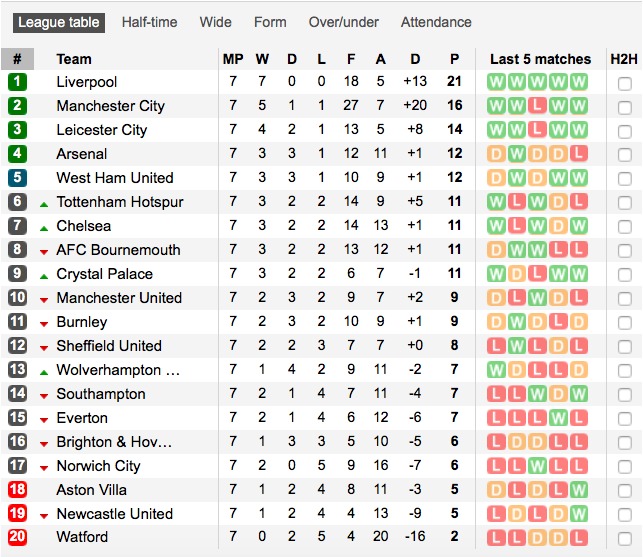Click the last W in Aston Villa's form
Image resolution: width=643 pixels, height=557 pixels.
click(x=579, y=490)
